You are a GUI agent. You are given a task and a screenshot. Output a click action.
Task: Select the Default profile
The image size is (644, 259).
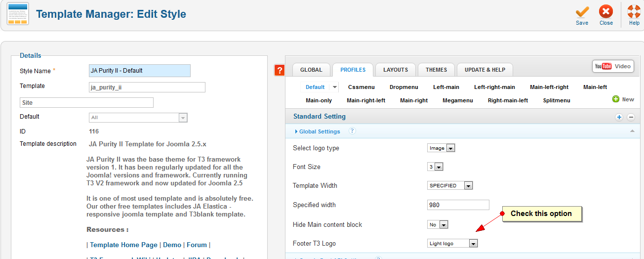[x=315, y=87]
